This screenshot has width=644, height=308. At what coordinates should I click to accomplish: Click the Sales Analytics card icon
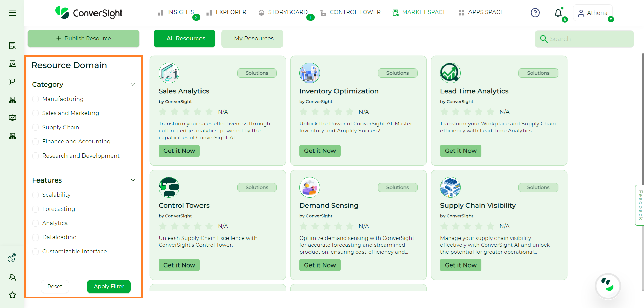click(169, 73)
